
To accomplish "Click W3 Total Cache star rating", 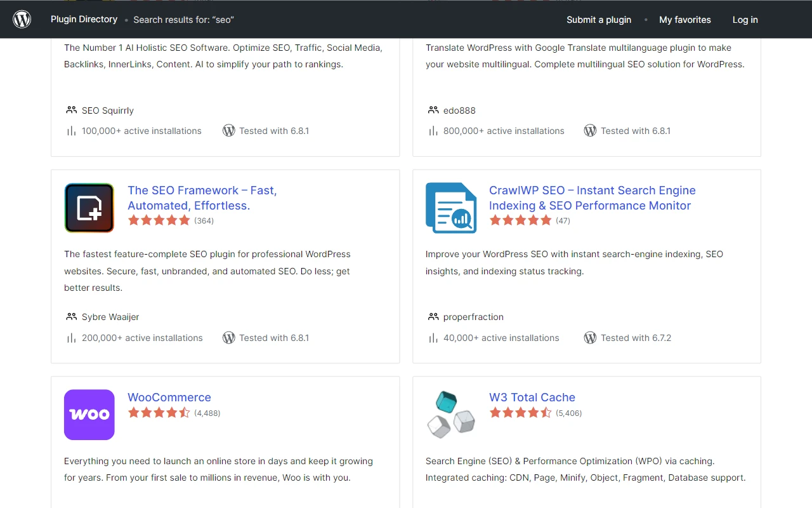I will click(x=520, y=413).
